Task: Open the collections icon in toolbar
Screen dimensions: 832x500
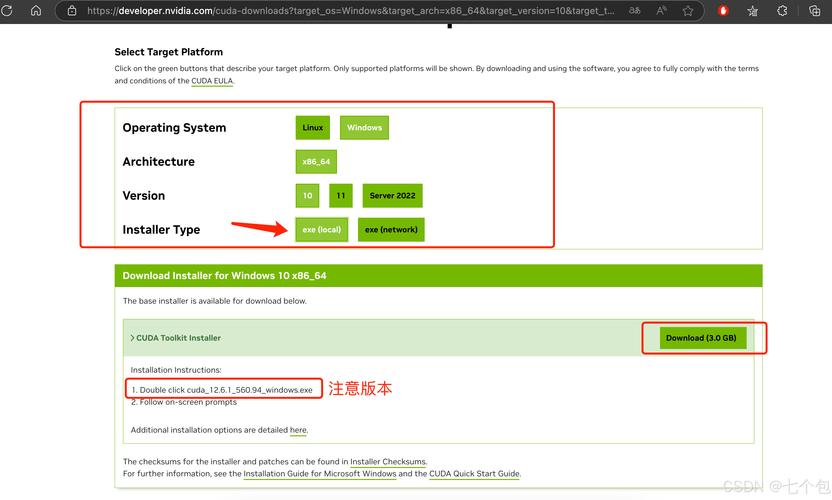Action: [x=814, y=11]
